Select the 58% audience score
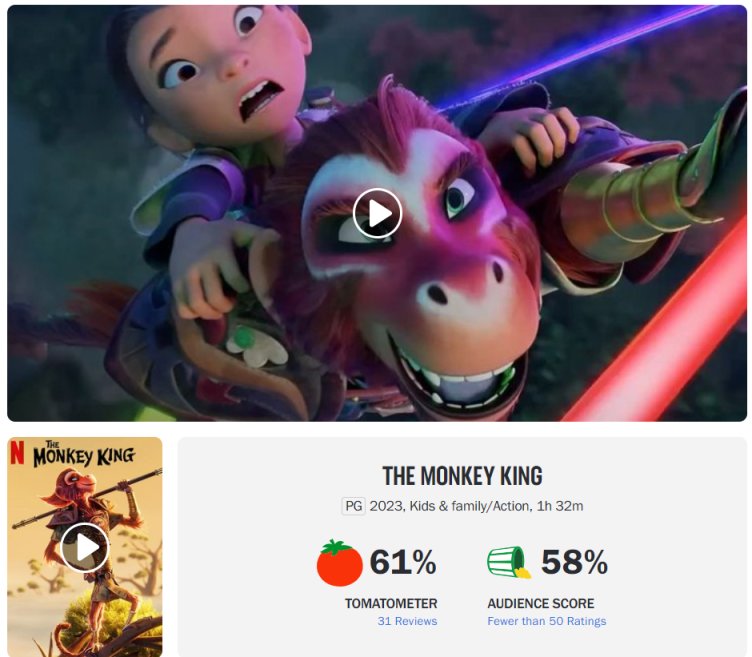Viewport: 752px width, 657px height. tap(574, 562)
